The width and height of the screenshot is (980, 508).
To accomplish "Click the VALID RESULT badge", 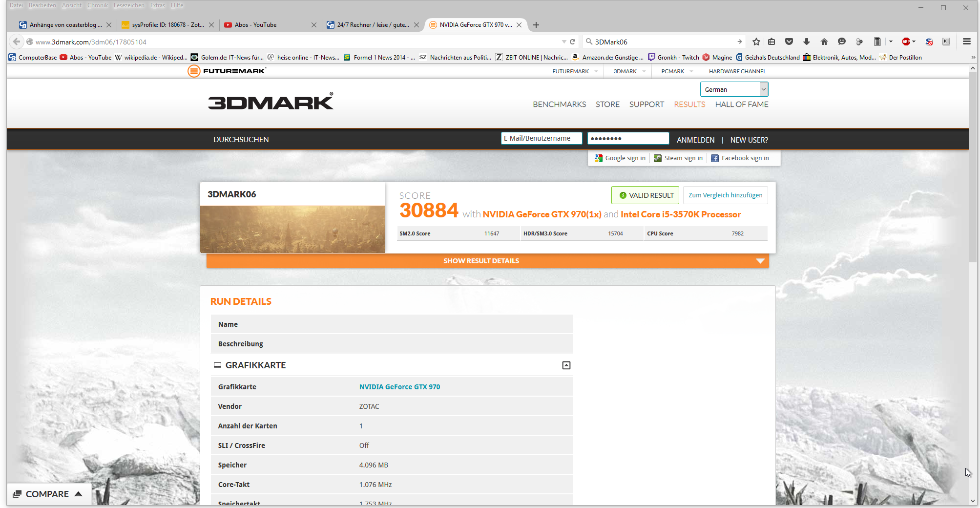I will tap(645, 195).
